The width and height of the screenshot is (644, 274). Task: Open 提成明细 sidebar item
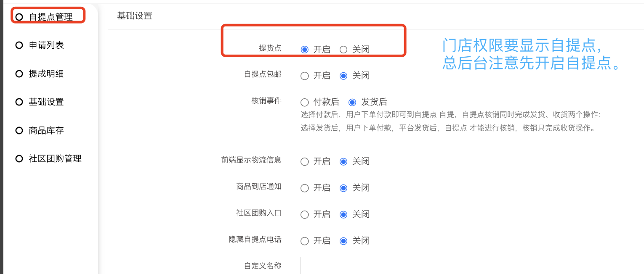[x=46, y=74]
